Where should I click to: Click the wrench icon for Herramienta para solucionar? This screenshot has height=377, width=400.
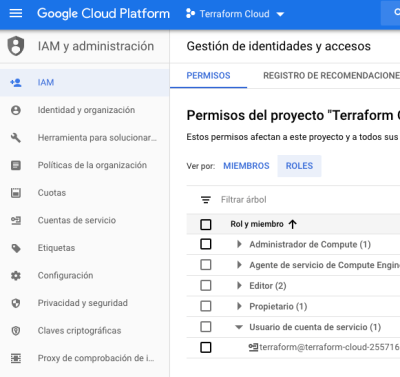coord(16,138)
